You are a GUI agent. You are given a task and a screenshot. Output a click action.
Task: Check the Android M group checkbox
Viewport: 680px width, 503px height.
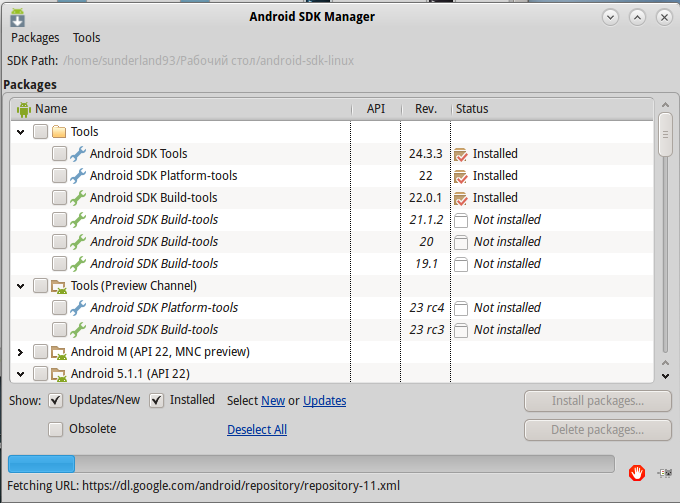[40, 352]
